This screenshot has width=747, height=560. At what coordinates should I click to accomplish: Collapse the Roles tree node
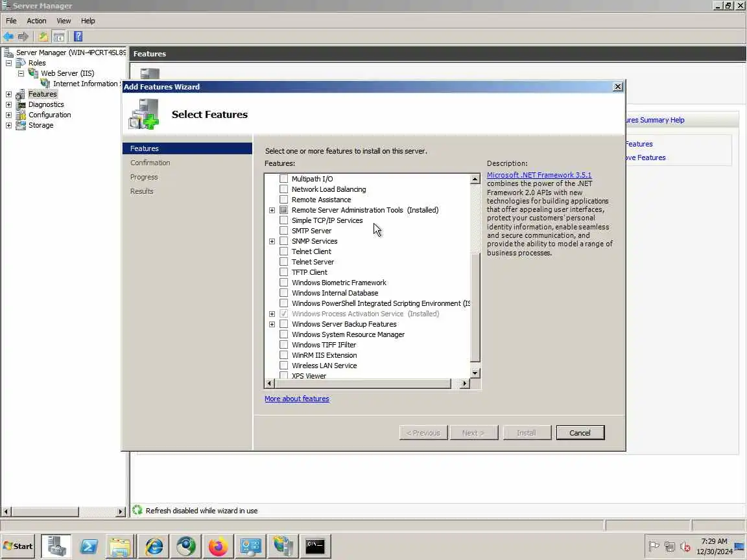click(x=8, y=63)
